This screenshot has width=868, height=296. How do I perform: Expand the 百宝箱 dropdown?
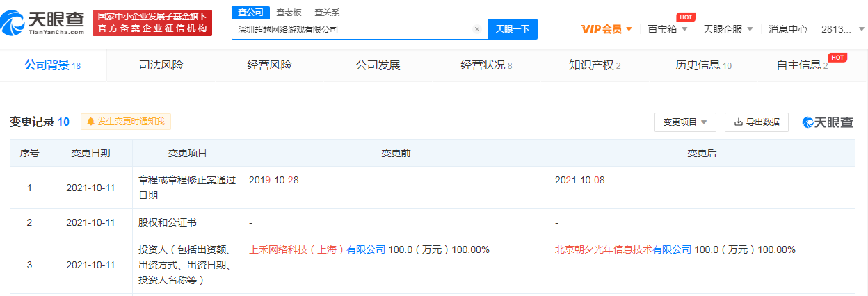coord(667,29)
